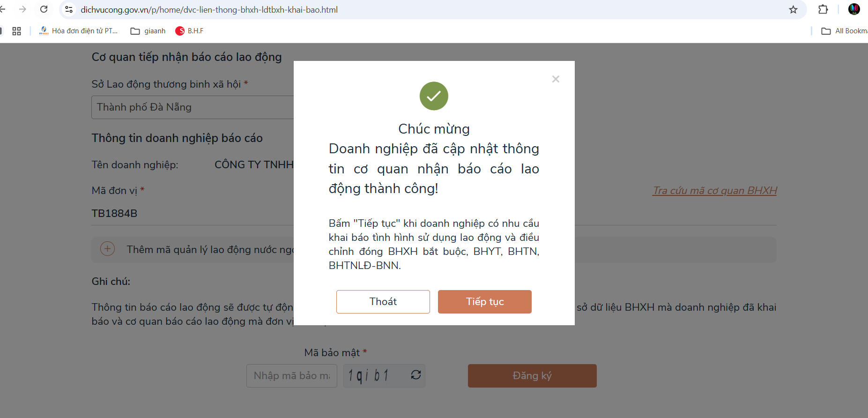Open the Thành phố Đà Nẵng dropdown
Viewport: 868px width, 418px height.
point(192,107)
